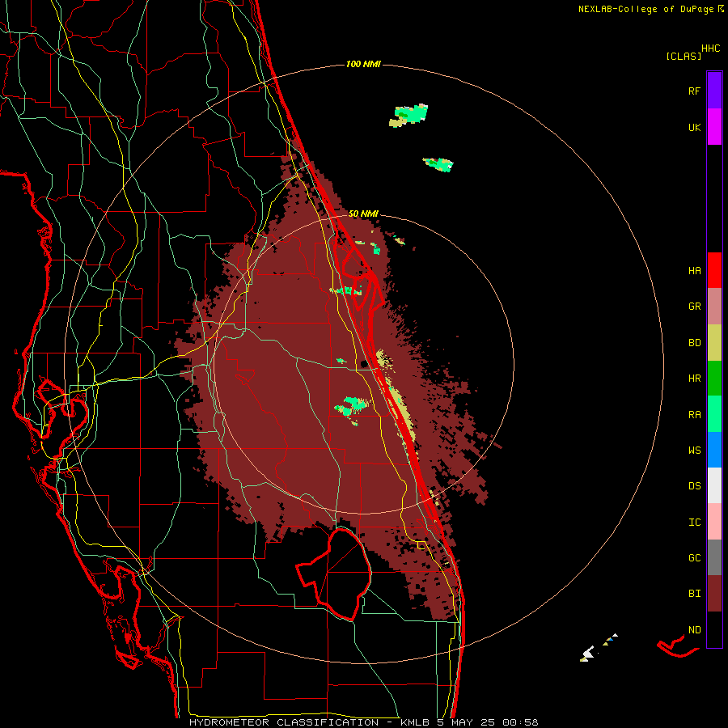The width and height of the screenshot is (728, 728).
Task: Click the GC legend label
Action: (x=694, y=558)
